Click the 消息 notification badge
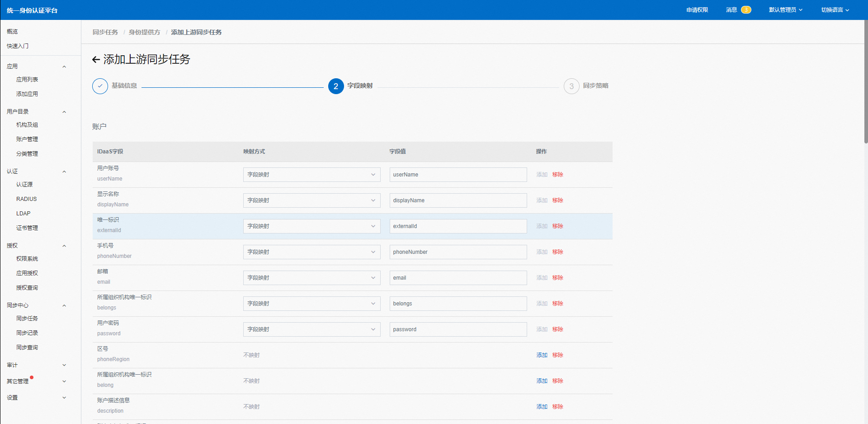868x424 pixels. click(746, 10)
